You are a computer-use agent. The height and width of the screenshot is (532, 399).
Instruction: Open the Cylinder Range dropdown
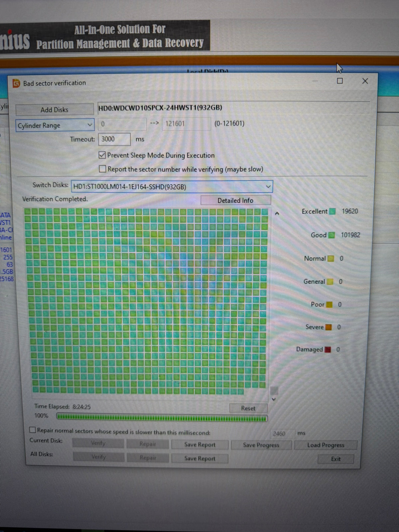[55, 125]
